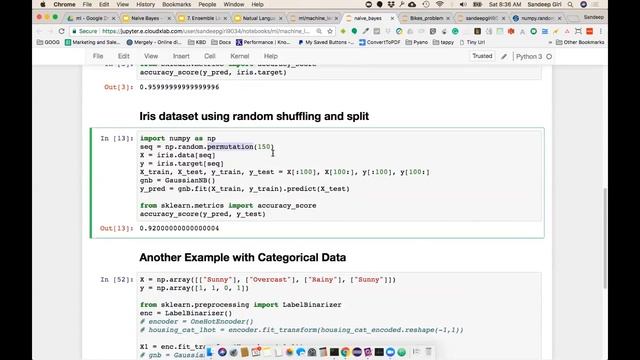Click the page's vertical scrollbar thumb
This screenshot has height=360, width=640.
coord(605,238)
